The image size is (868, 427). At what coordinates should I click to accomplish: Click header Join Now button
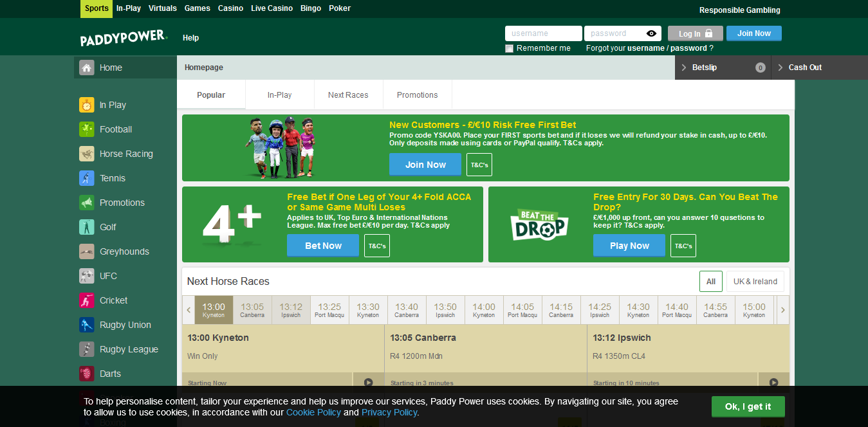coord(754,33)
